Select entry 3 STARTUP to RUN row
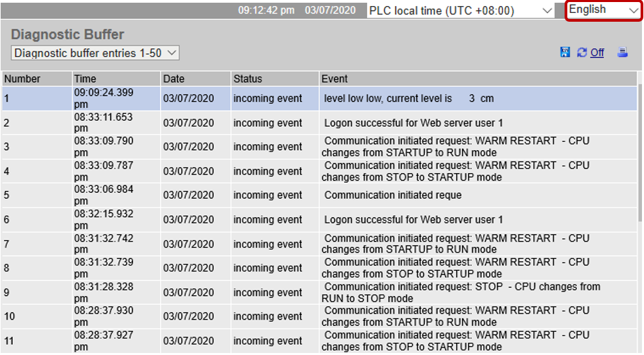The image size is (644, 355). pos(320,147)
